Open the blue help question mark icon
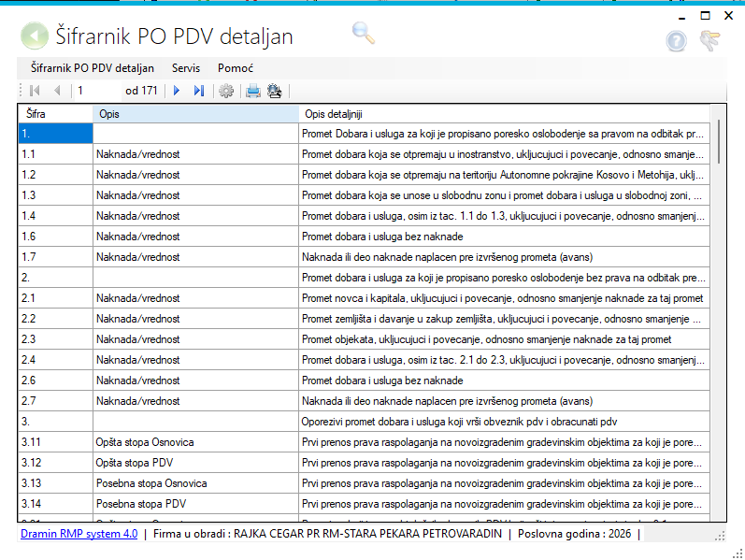This screenshot has height=560, width=745. pyautogui.click(x=676, y=41)
